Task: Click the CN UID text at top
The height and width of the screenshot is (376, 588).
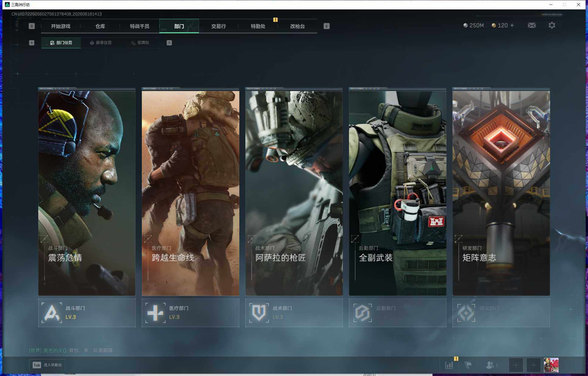Action: click(x=56, y=14)
